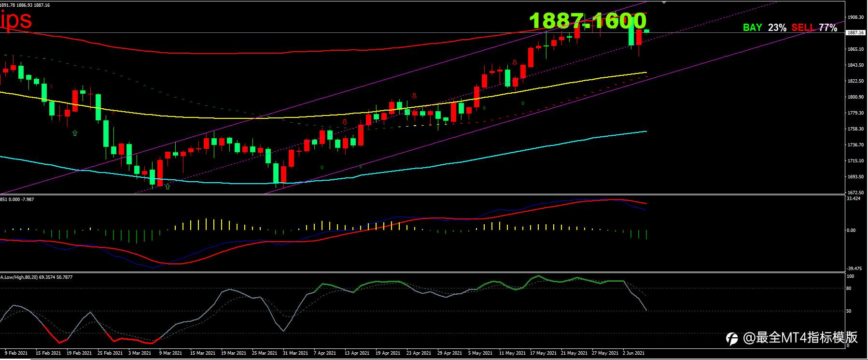Click the 1672.50 price axis label
The height and width of the screenshot is (360, 868).
[x=855, y=192]
